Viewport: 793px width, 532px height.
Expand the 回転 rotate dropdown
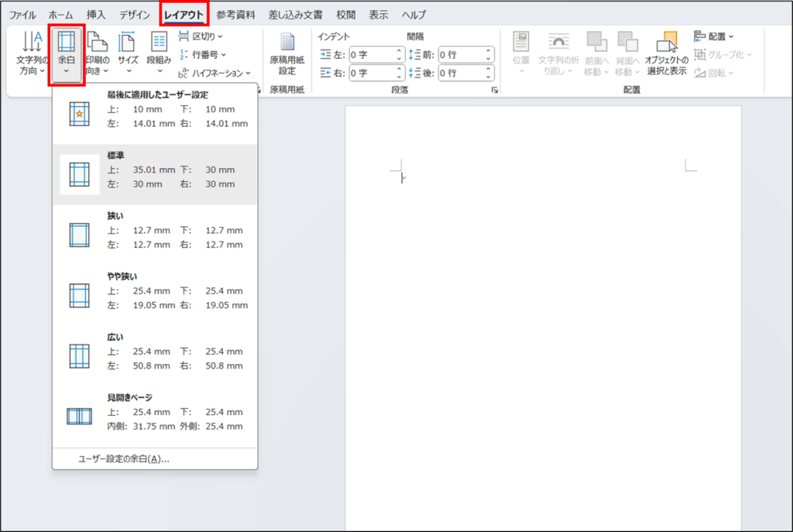713,74
